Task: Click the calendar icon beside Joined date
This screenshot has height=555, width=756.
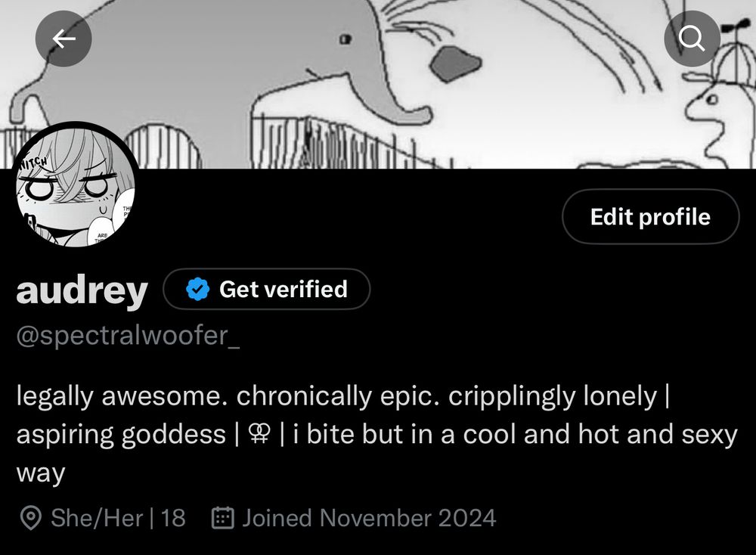Action: tap(223, 518)
